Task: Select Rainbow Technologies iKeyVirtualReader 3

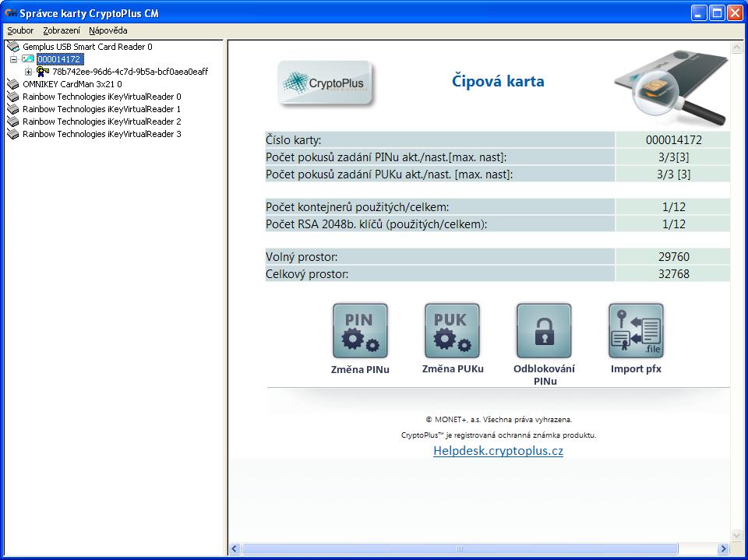Action: tap(102, 134)
